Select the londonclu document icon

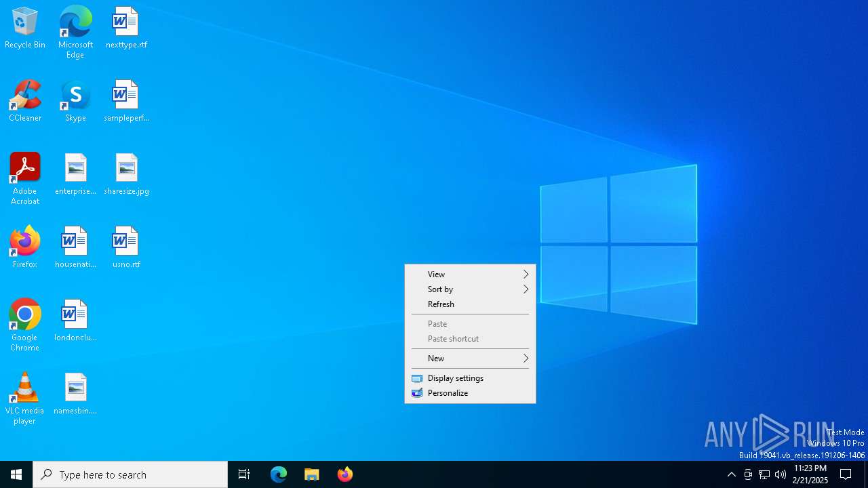point(75,321)
